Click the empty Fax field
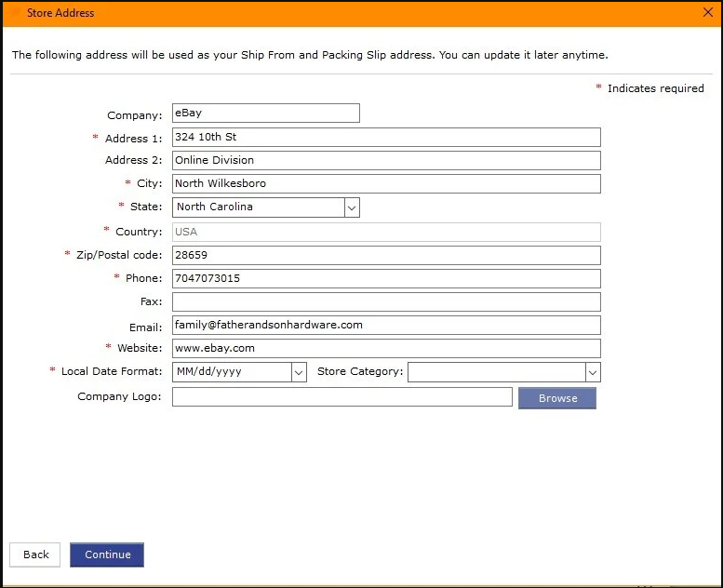Screen dimensions: 723x588 click(x=386, y=302)
